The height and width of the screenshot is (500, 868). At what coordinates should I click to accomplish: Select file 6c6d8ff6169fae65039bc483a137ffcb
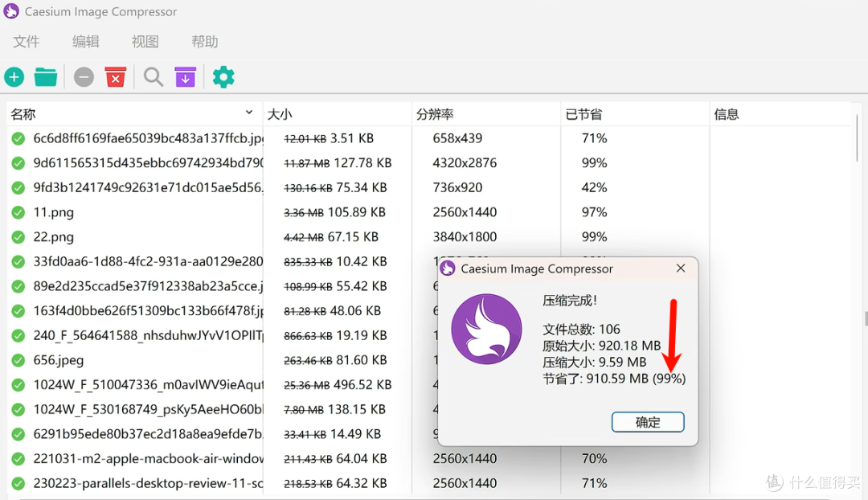(x=149, y=138)
